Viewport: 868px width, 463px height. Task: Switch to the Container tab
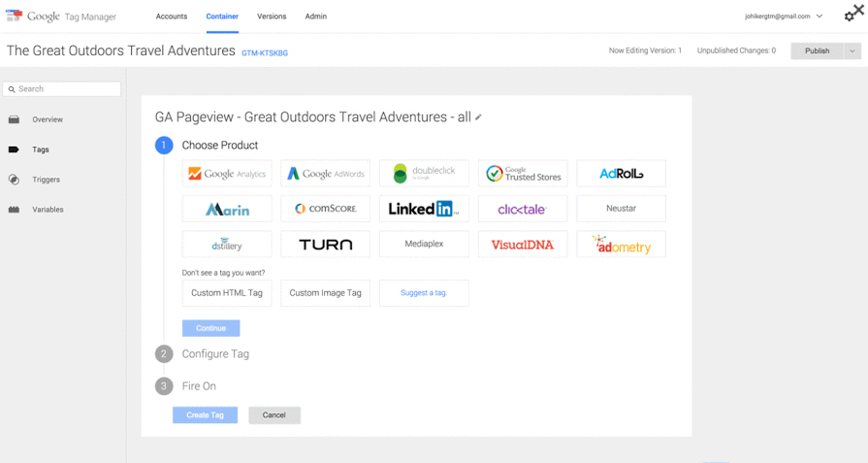222,17
